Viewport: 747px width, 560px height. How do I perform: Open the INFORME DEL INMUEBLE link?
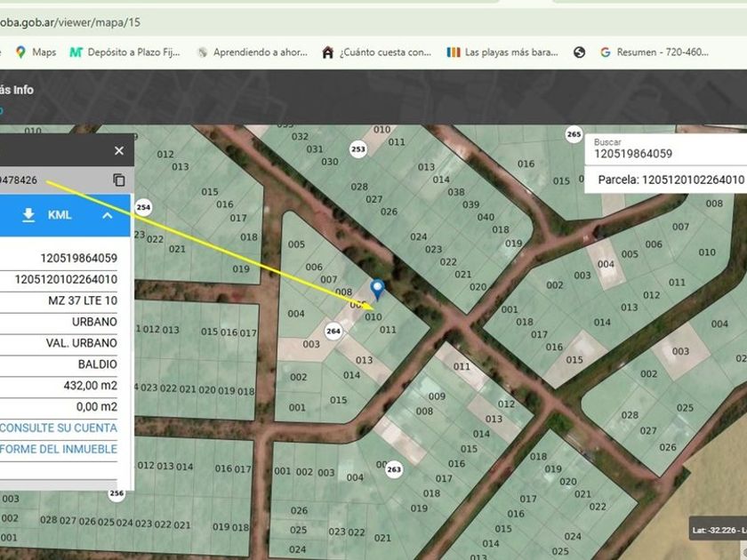[x=59, y=449]
